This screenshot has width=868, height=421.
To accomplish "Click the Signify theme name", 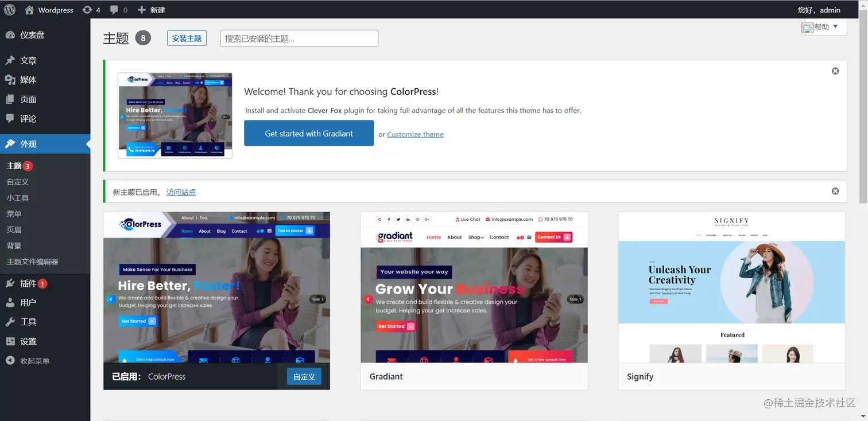I will click(x=640, y=377).
